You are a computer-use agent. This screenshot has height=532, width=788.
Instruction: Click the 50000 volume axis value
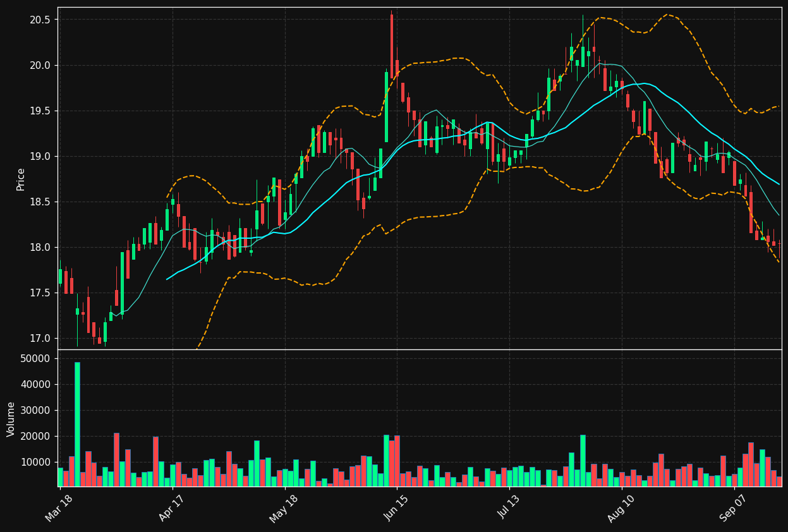[36, 359]
